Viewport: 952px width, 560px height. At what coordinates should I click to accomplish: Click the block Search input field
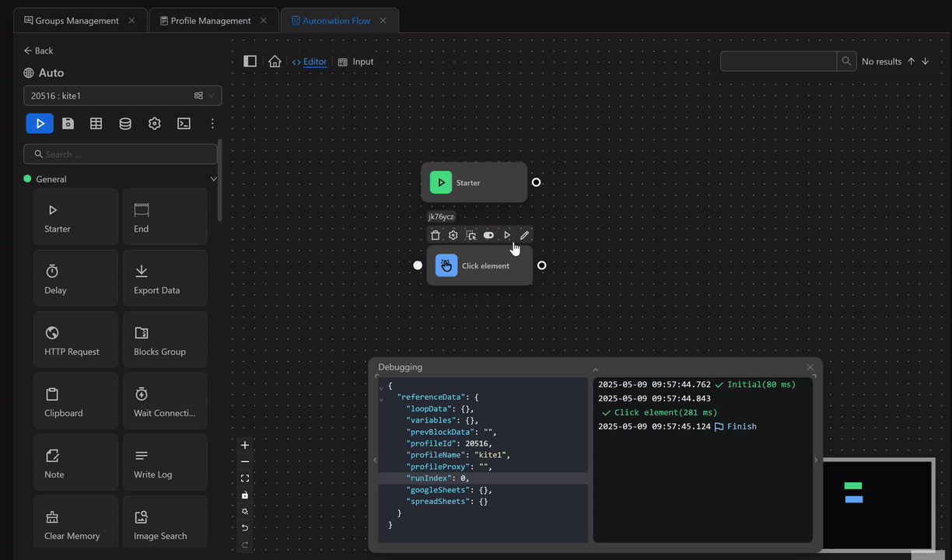click(x=121, y=154)
